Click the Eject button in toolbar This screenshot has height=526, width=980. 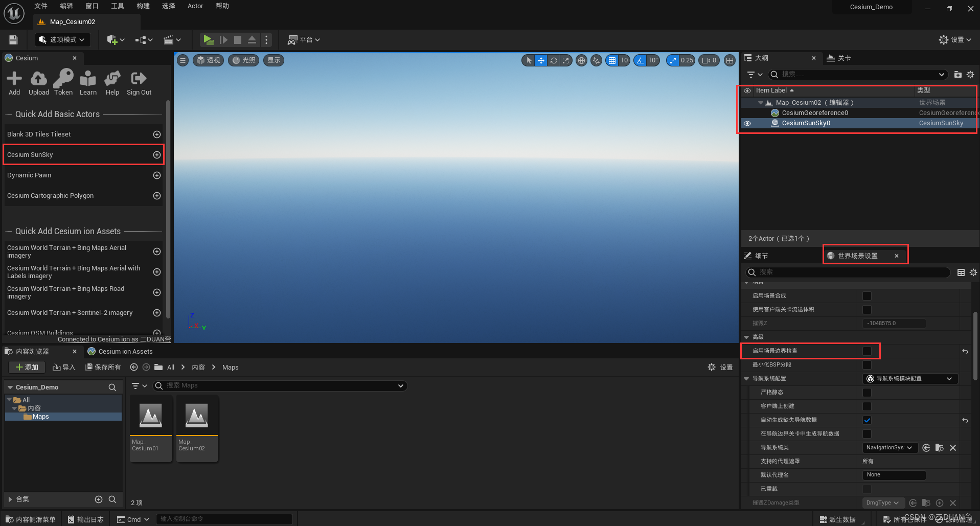click(252, 40)
